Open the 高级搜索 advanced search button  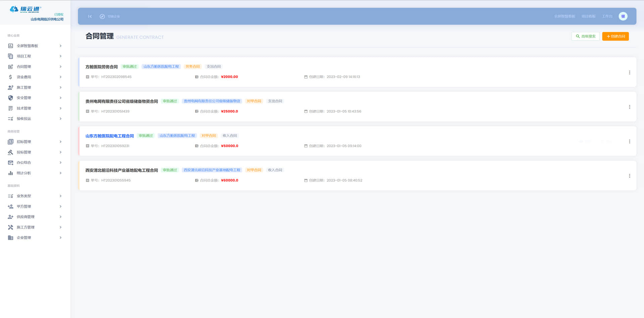[x=585, y=37]
